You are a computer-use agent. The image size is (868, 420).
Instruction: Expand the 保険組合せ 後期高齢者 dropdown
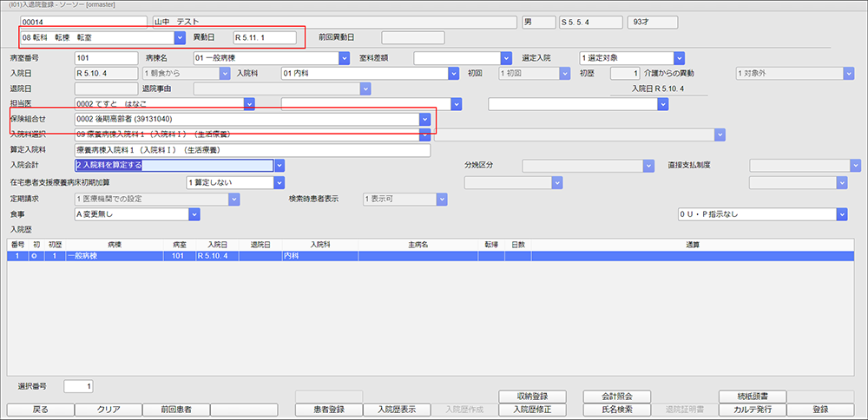pos(424,119)
